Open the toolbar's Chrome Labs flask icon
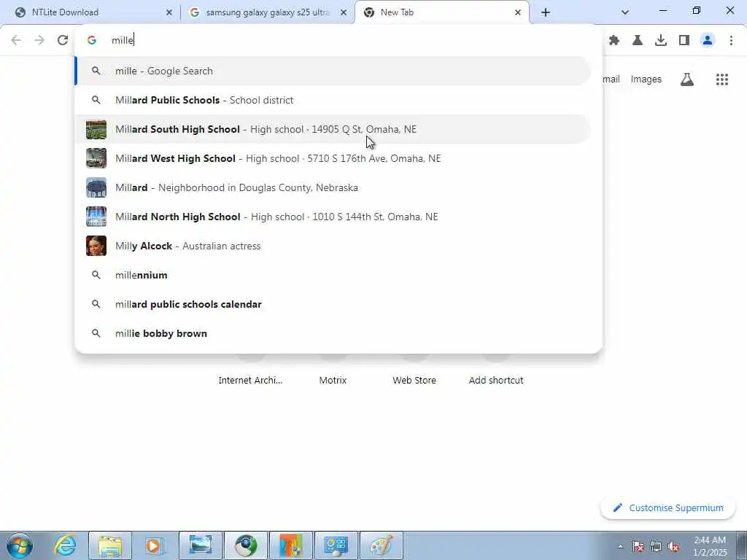747x560 pixels. coord(638,41)
